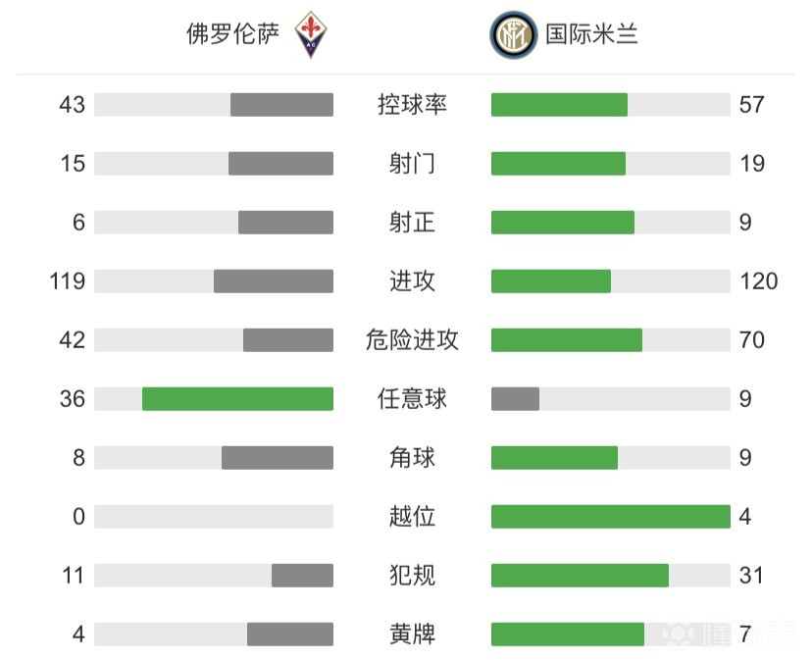Click Fiorentina's green 任意球 bar showing 36
Image resolution: width=812 pixels, height=660 pixels.
237,399
